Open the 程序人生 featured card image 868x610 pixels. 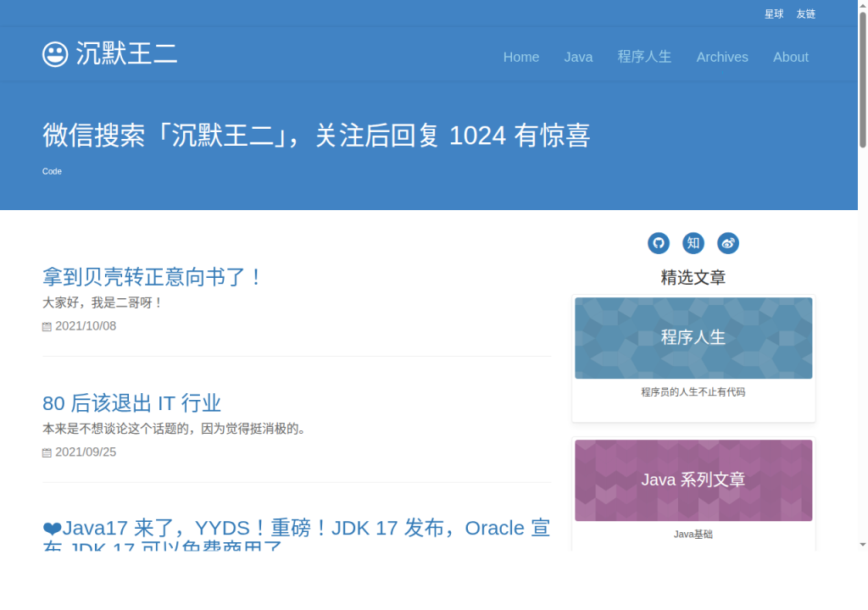tap(693, 338)
